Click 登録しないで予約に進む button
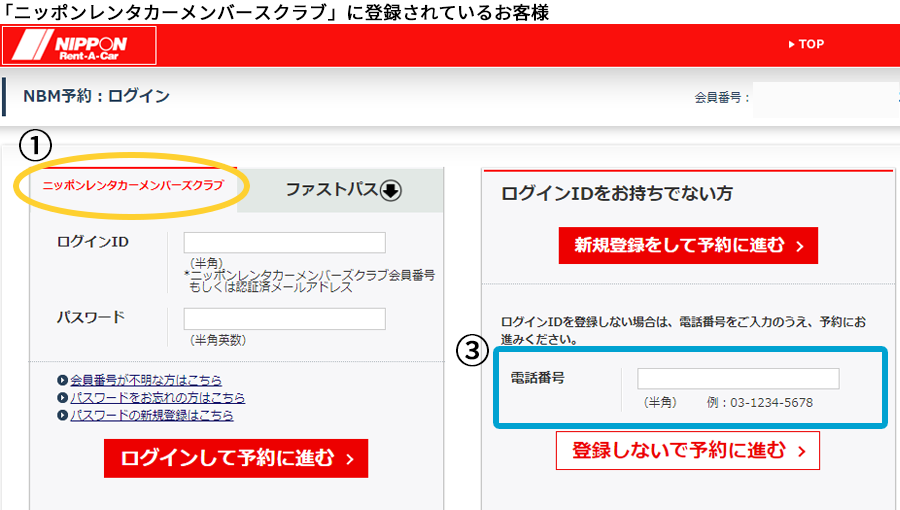 point(688,451)
